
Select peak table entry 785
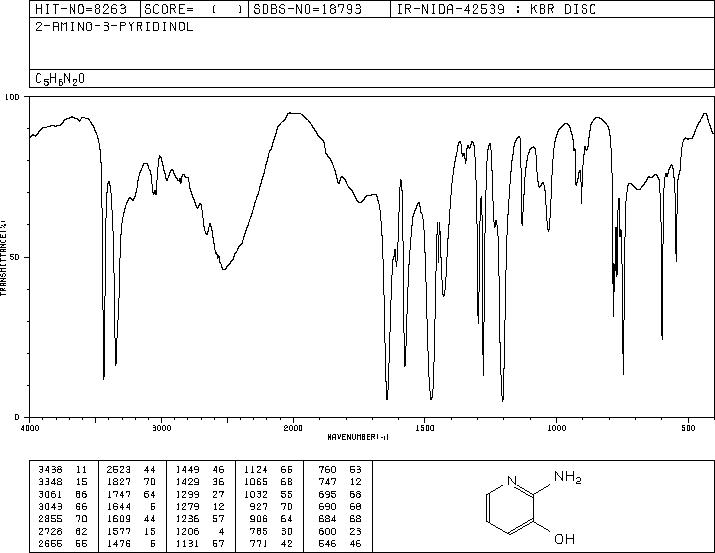pos(259,532)
